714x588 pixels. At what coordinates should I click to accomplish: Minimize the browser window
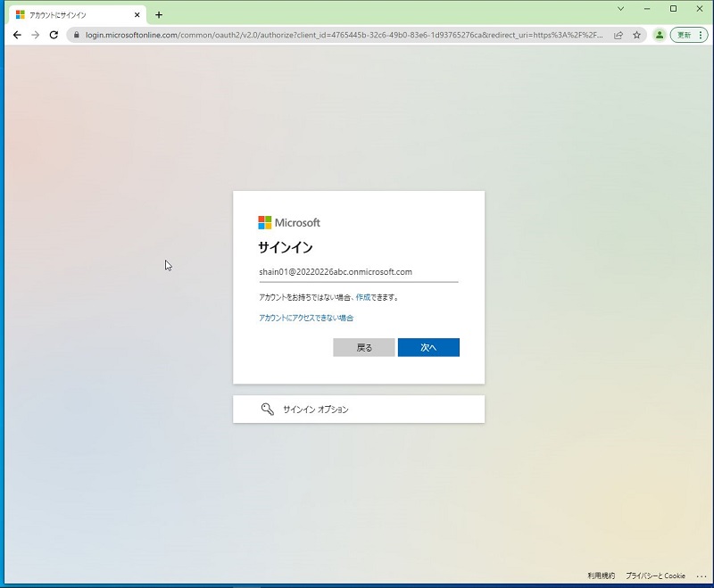click(x=647, y=9)
